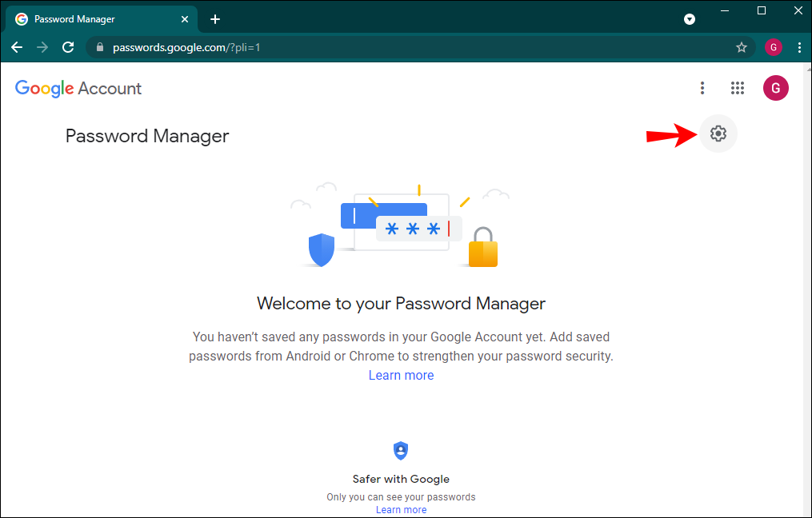
Task: Click the Google Account profile avatar
Action: click(775, 88)
